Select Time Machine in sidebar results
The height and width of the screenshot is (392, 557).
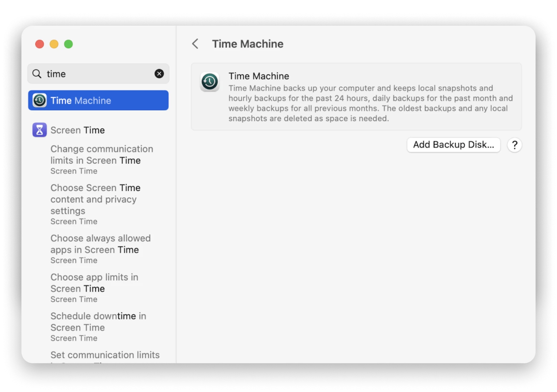98,100
